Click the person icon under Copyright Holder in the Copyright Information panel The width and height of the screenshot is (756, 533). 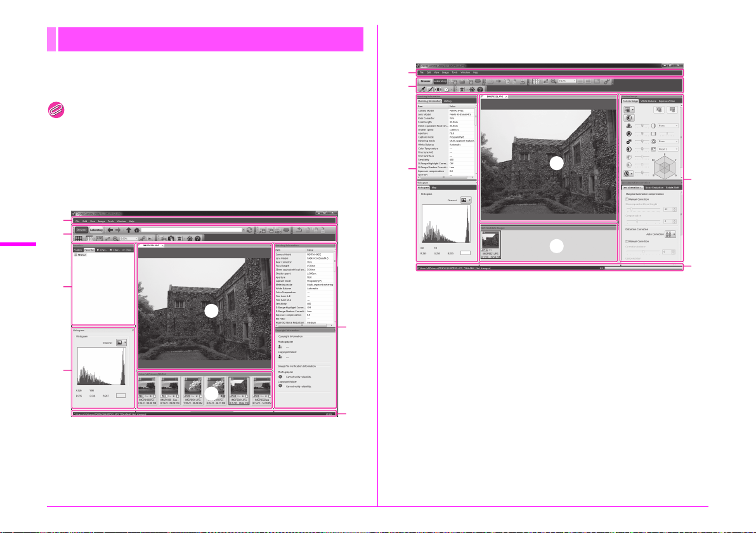coord(280,357)
